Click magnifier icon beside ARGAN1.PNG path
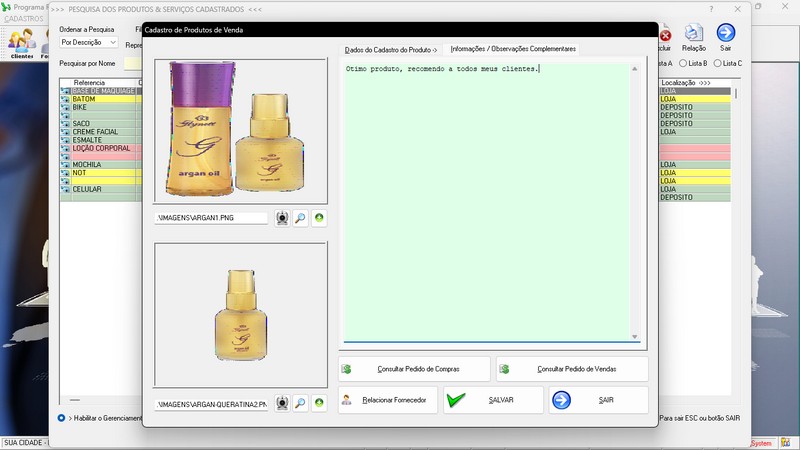 click(301, 218)
